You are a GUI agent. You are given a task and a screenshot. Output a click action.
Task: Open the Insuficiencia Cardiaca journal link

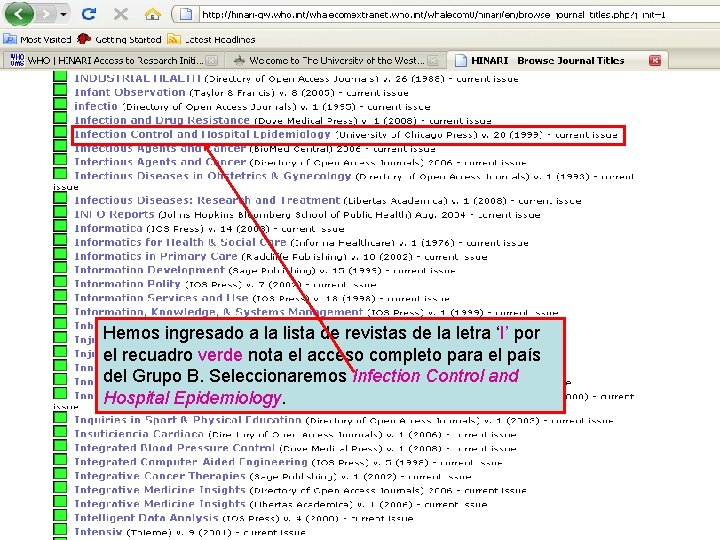tap(139, 434)
